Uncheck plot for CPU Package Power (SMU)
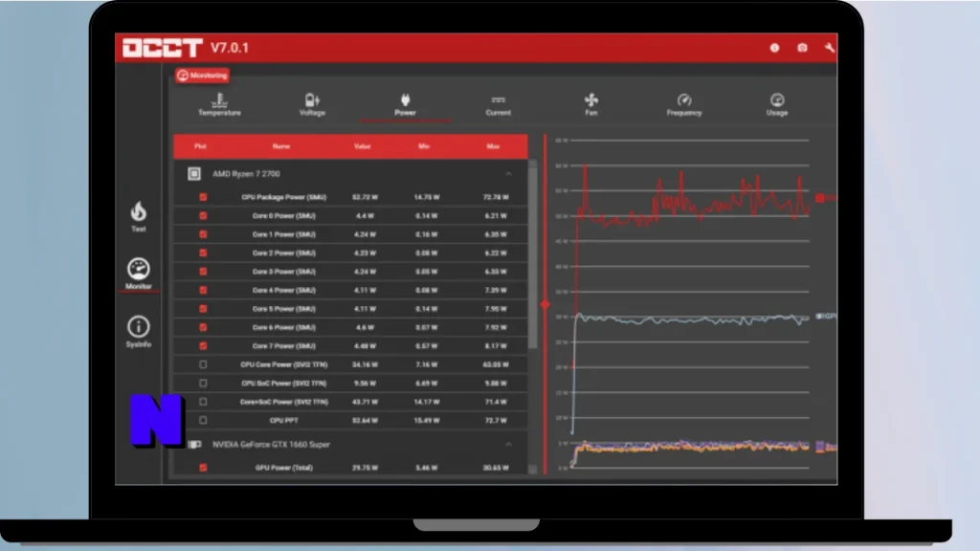Screen dimensions: 980x551 [203, 197]
